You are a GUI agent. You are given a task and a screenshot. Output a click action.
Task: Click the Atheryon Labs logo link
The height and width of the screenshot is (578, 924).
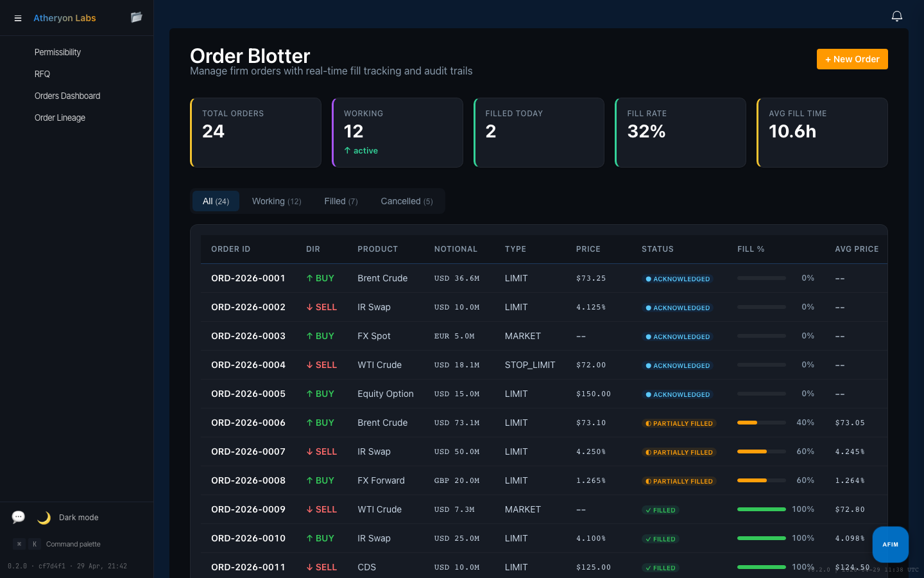64,18
